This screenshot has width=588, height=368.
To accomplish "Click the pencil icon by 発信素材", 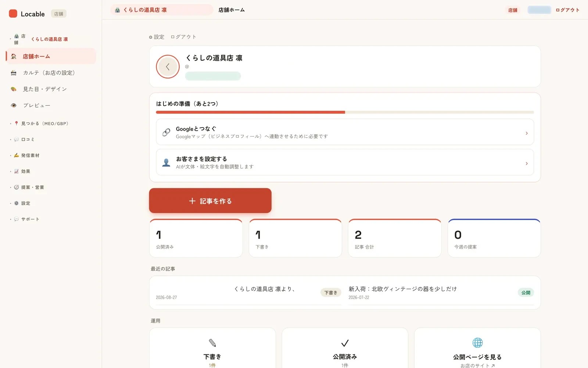I will [x=16, y=155].
